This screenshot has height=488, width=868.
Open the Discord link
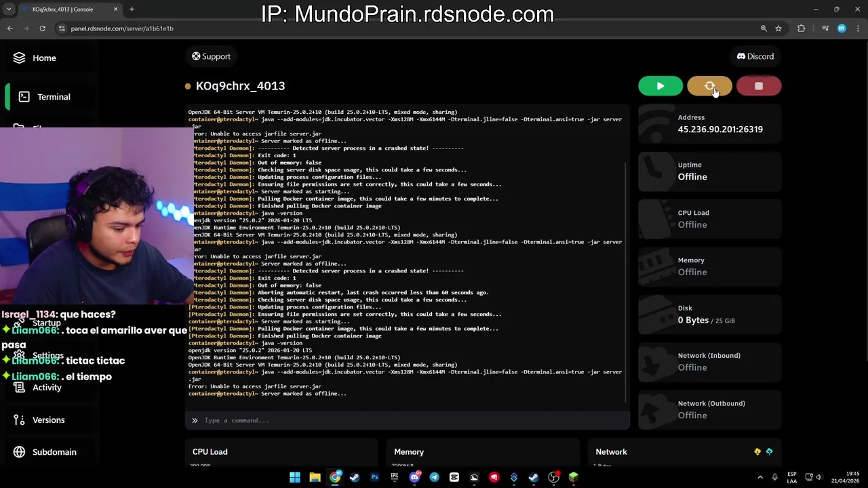755,56
